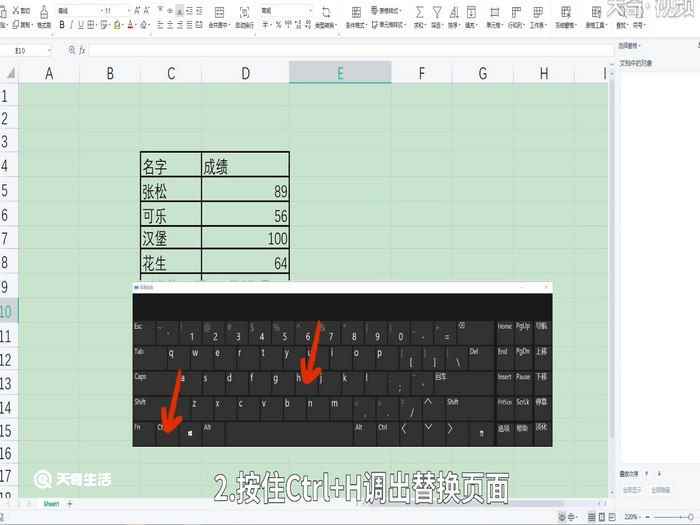Viewport: 700px width, 525px height.
Task: Apply the red font color
Action: click(x=130, y=25)
